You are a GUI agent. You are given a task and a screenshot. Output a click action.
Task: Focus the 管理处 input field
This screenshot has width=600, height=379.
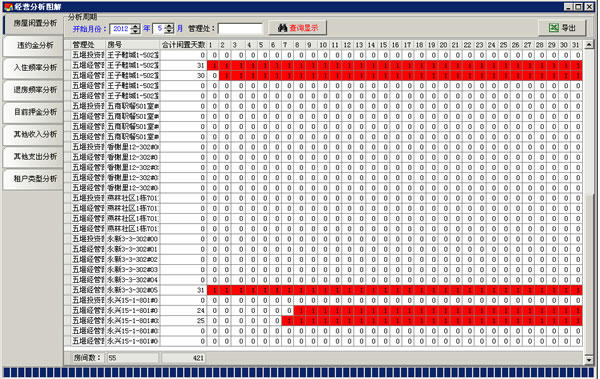240,29
